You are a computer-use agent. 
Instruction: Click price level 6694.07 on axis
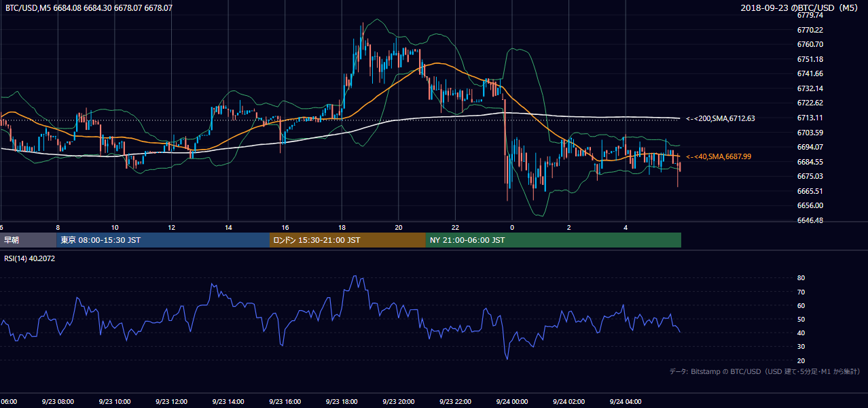coord(810,147)
